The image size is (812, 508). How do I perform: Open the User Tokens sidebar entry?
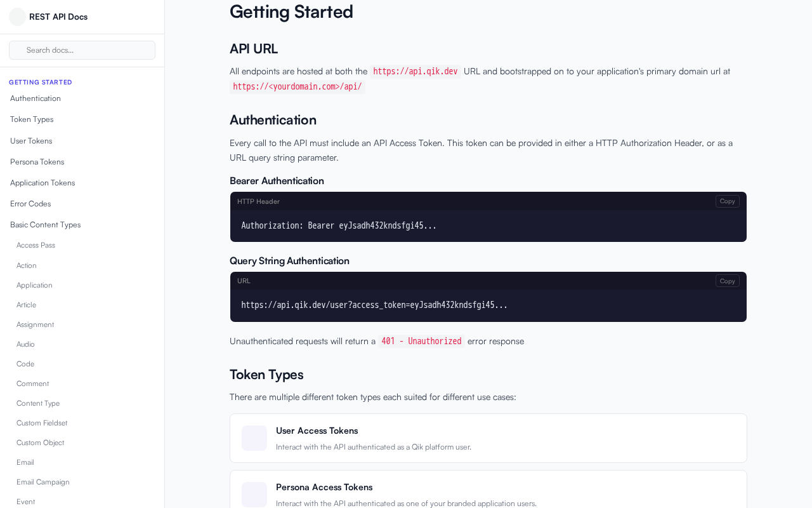click(31, 141)
